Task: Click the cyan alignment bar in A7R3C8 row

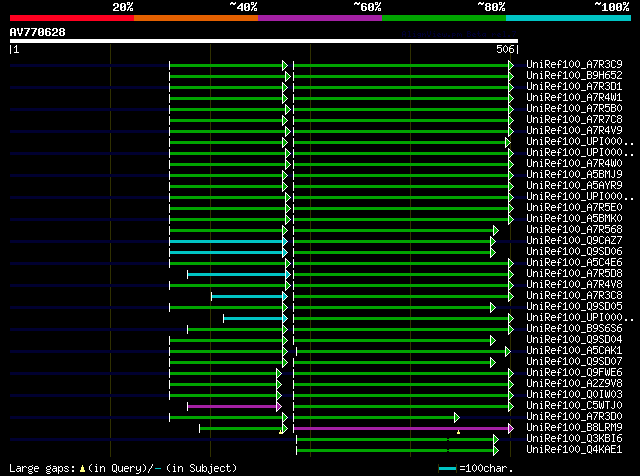Action: point(247,297)
